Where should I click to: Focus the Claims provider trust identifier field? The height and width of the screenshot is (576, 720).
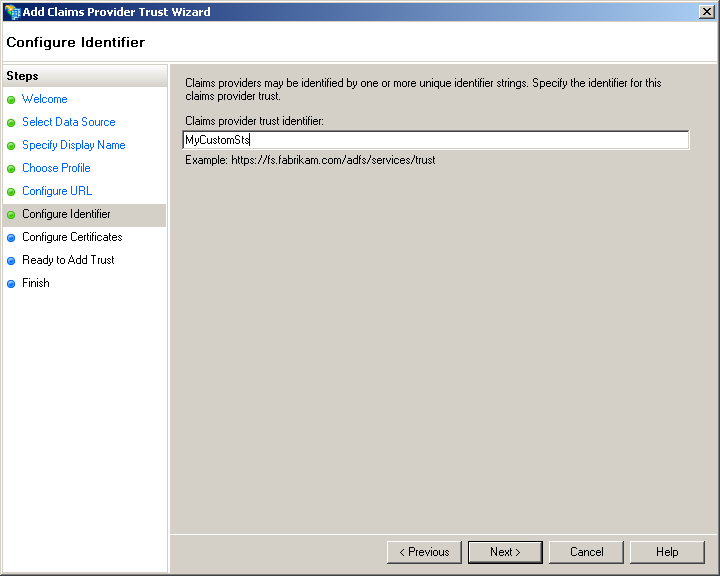[436, 140]
